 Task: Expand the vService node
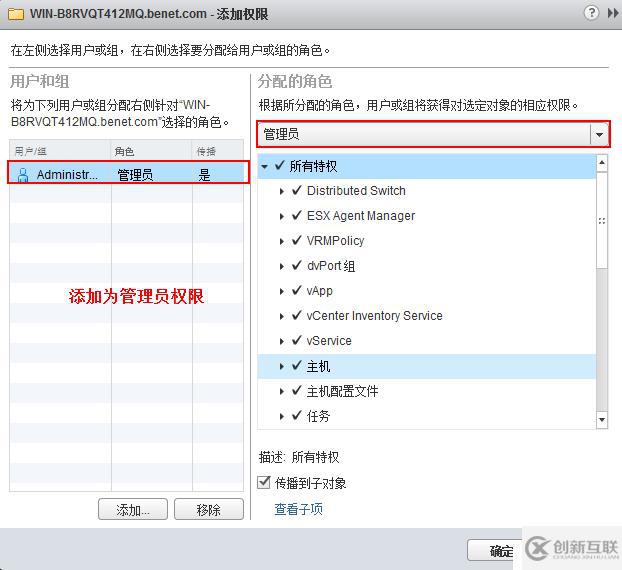282,342
